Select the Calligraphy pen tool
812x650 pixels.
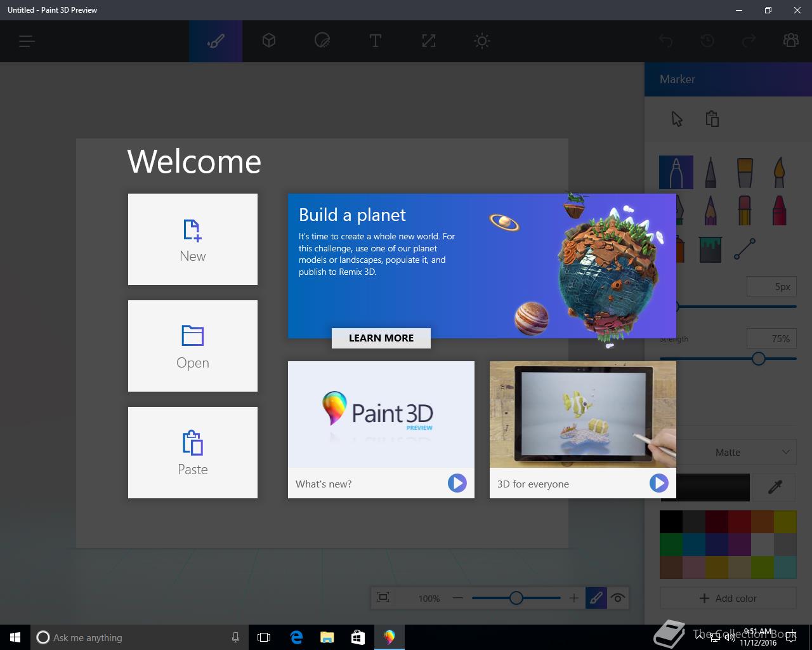[x=710, y=173]
